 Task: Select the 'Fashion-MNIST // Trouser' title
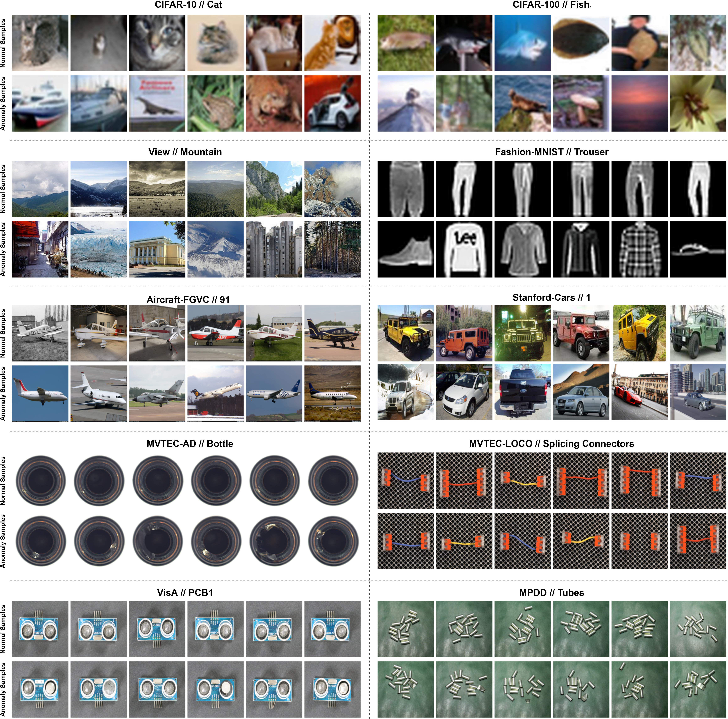click(x=552, y=152)
